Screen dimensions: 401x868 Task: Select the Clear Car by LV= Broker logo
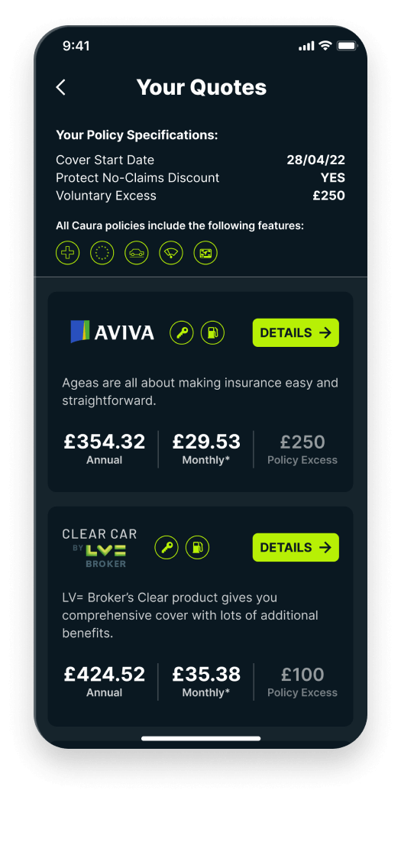tap(99, 548)
